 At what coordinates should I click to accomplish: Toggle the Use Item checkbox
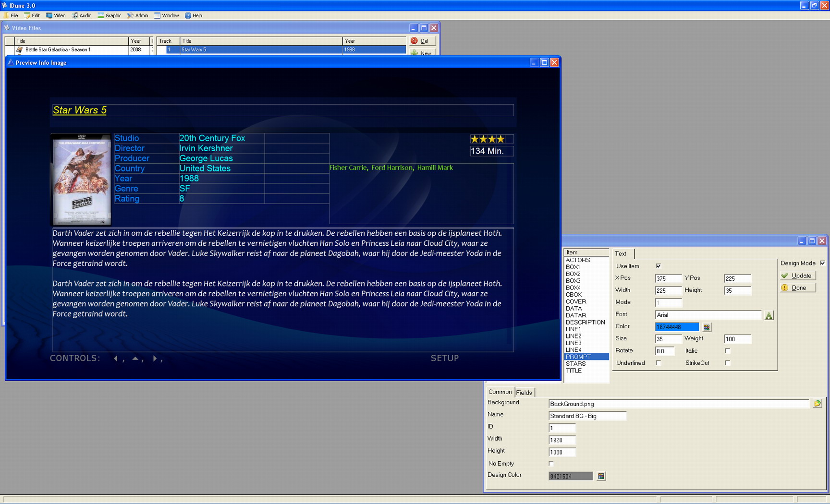point(659,266)
